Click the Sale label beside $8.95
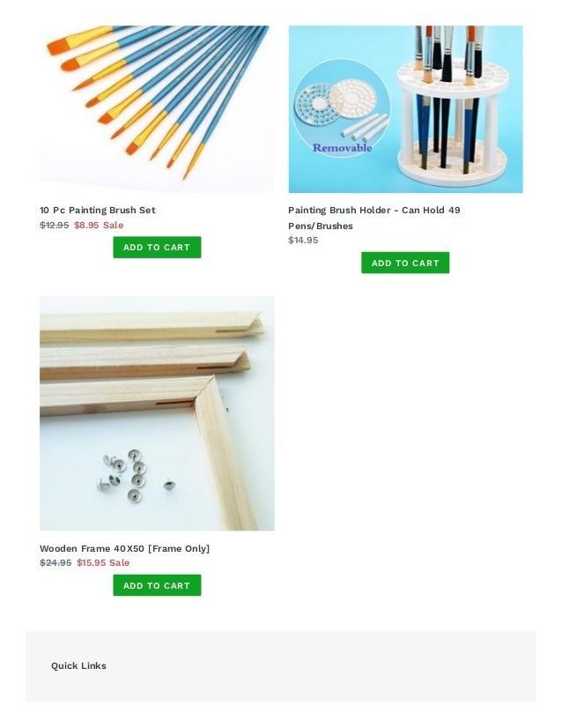Screen dimensions: 562x728 tap(114, 225)
